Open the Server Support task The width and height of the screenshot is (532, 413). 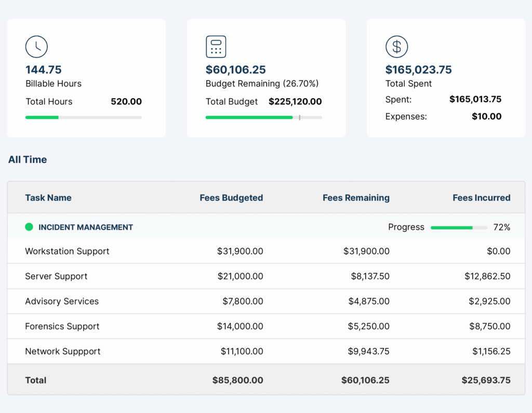(x=56, y=276)
